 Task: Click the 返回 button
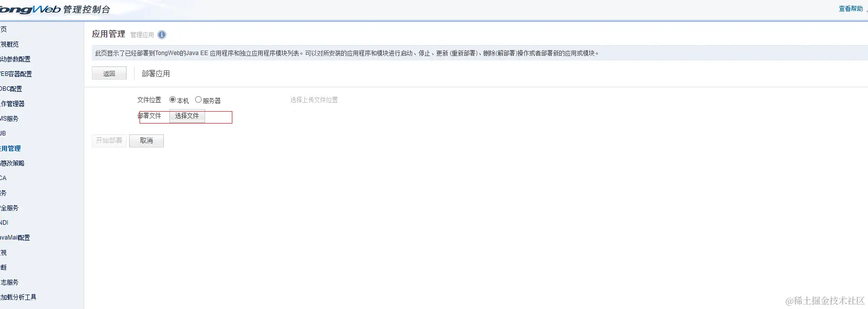109,73
